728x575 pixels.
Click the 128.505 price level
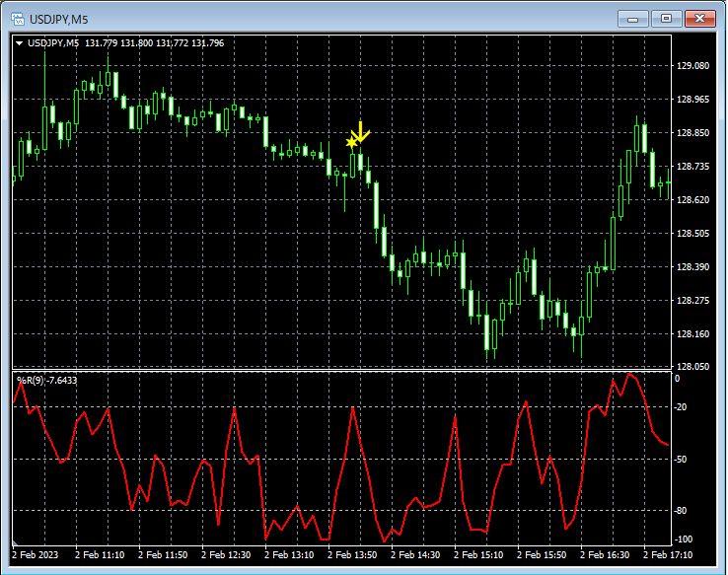(692, 233)
